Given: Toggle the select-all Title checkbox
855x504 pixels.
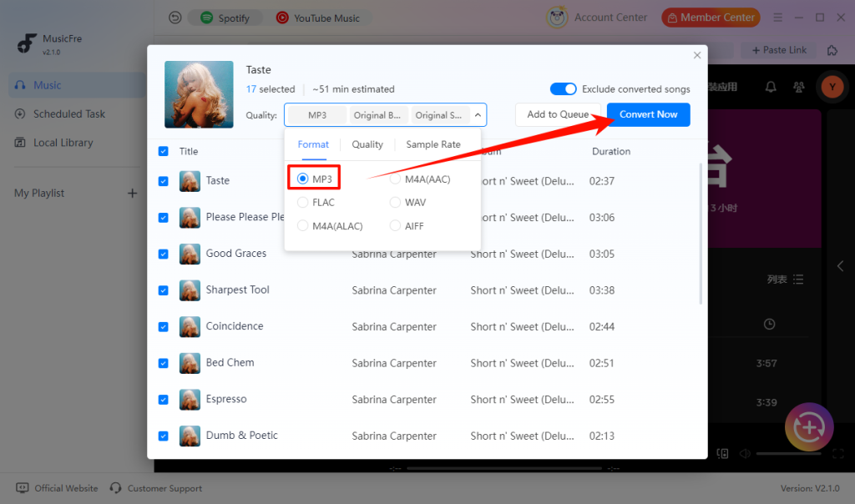Looking at the screenshot, I should [163, 151].
